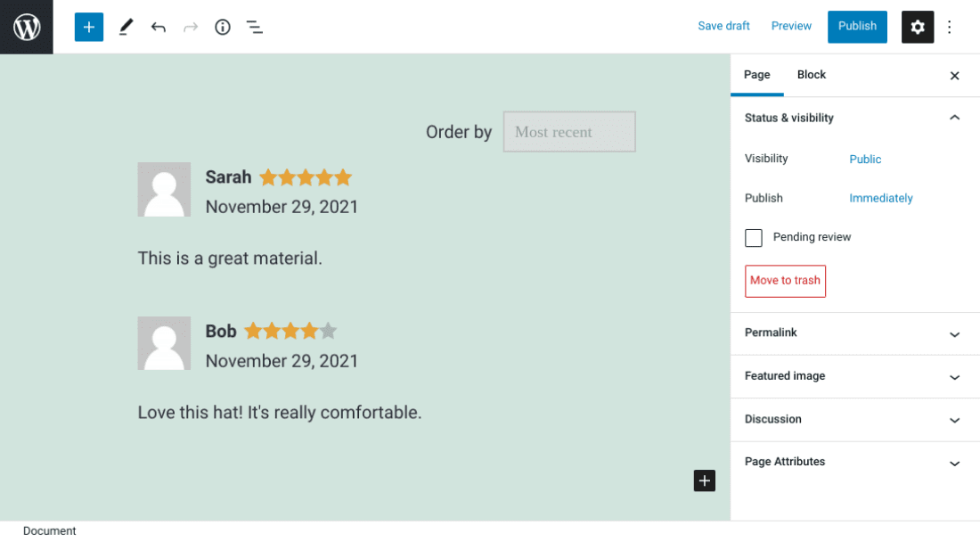
Task: Publish the page
Action: 856,27
